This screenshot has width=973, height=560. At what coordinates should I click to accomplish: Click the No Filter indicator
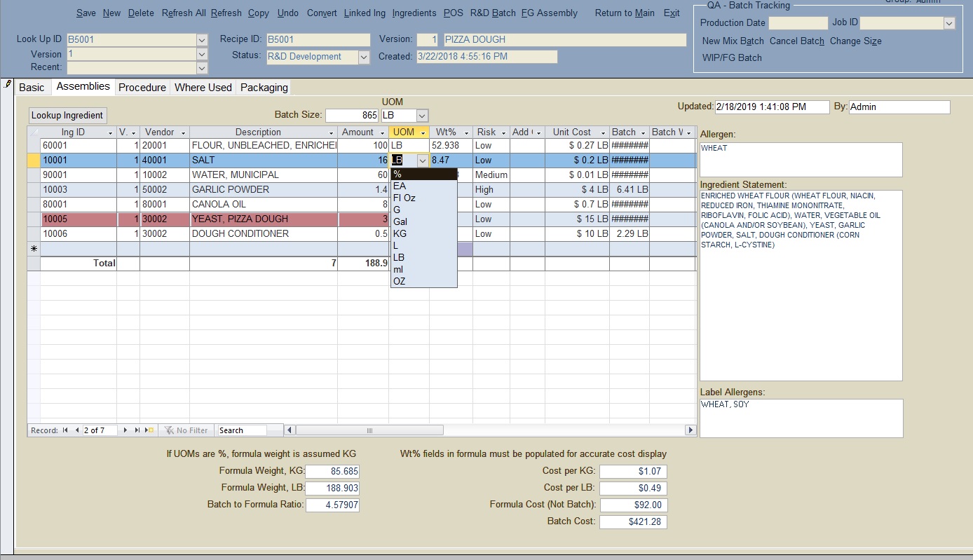[186, 430]
